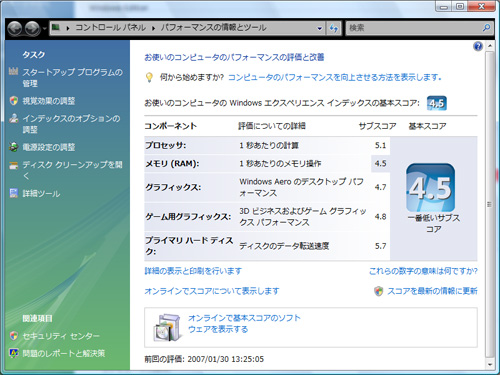Refresh the page with the refresh button
This screenshot has width=500, height=375.
point(334,28)
